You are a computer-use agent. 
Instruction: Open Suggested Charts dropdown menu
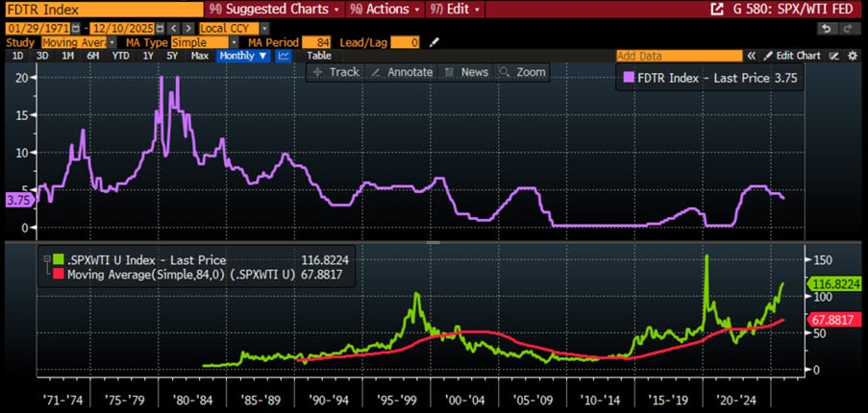(x=276, y=10)
